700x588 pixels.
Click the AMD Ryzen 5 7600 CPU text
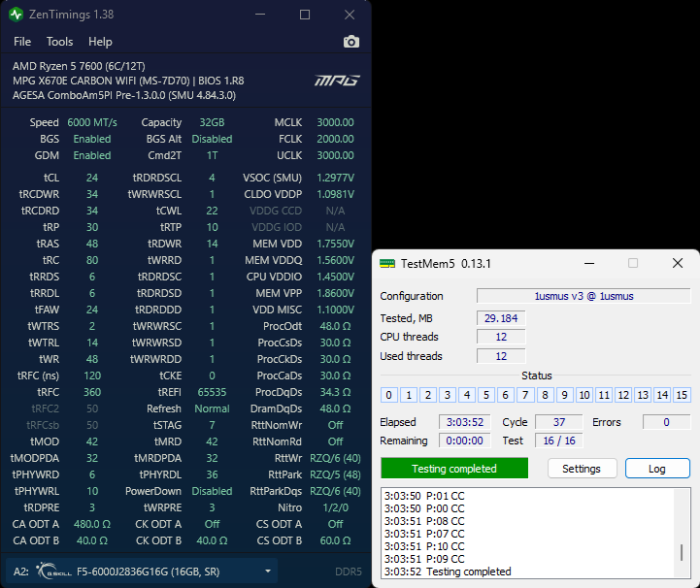[79, 66]
